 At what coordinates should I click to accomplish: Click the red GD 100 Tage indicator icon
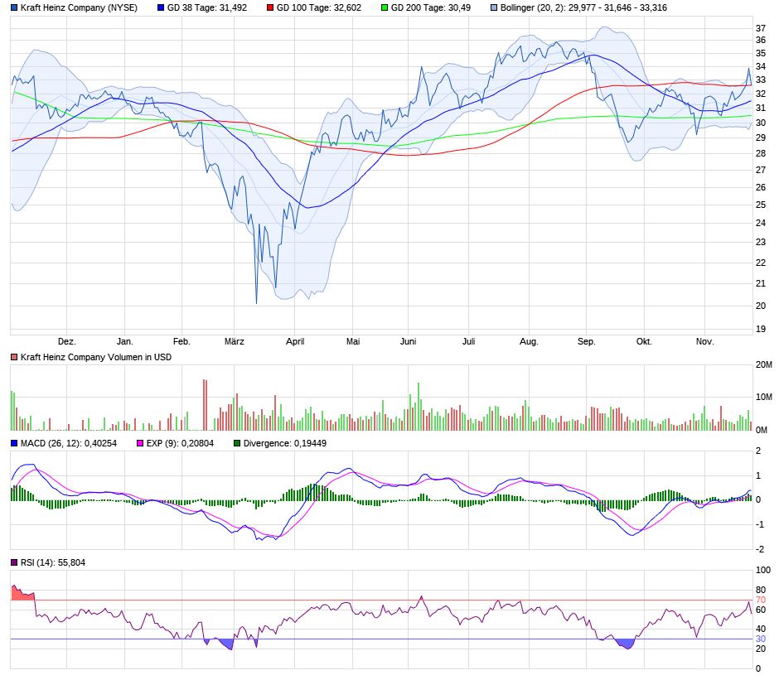coord(270,8)
